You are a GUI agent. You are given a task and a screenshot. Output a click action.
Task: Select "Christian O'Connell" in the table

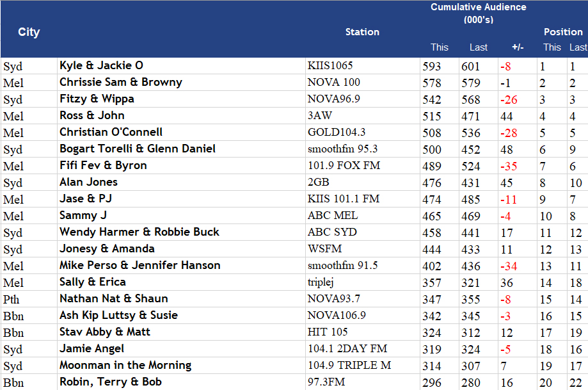click(111, 132)
